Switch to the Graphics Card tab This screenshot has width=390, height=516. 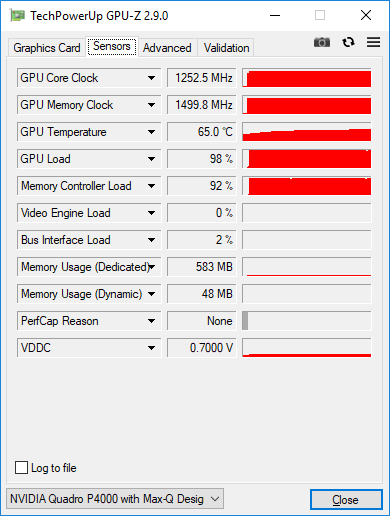(47, 48)
